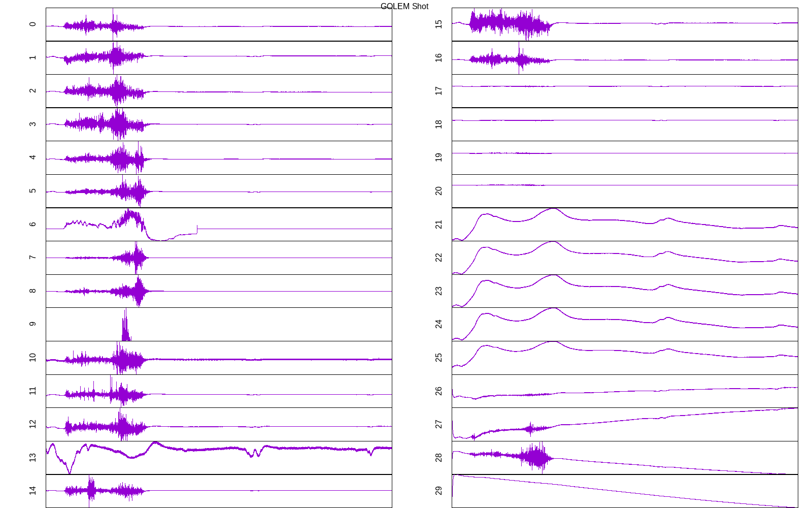Click the GOLEM Shot title text
Image resolution: width=812 pixels, height=508 pixels.
click(404, 7)
